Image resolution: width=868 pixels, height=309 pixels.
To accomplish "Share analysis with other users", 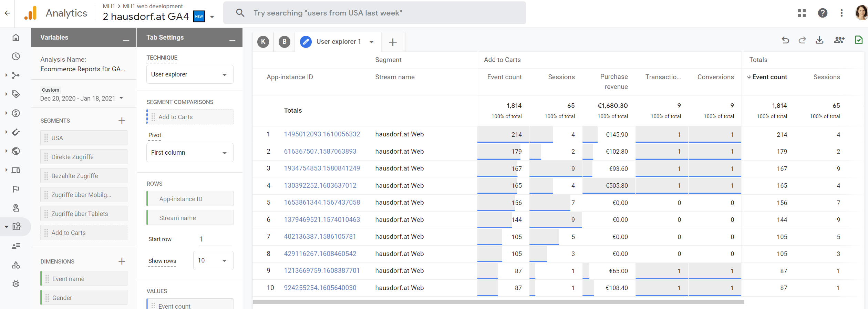I will tap(839, 40).
